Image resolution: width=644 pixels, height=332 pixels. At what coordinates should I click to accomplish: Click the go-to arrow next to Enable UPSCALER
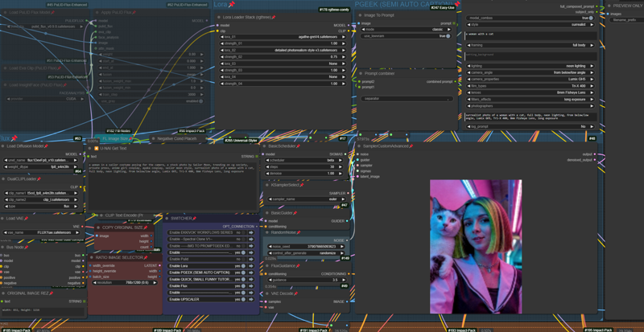[x=251, y=299]
